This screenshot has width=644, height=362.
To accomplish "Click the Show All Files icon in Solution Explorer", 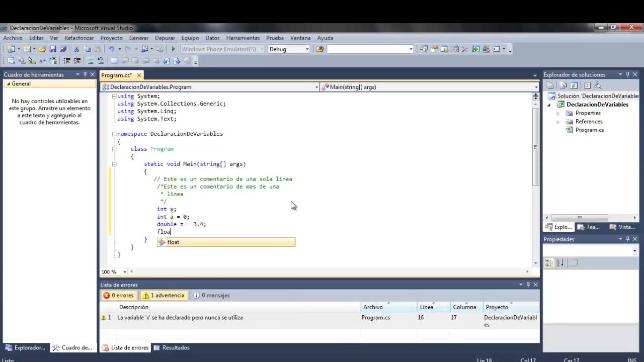I will pos(563,85).
